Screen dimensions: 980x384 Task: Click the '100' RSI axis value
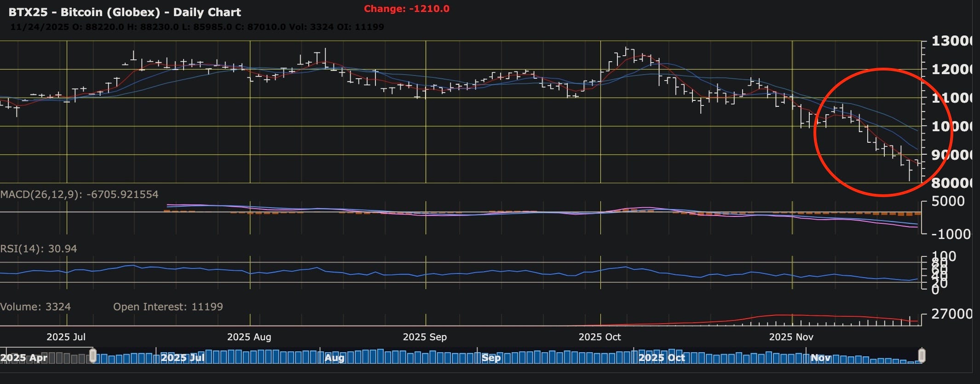point(944,256)
